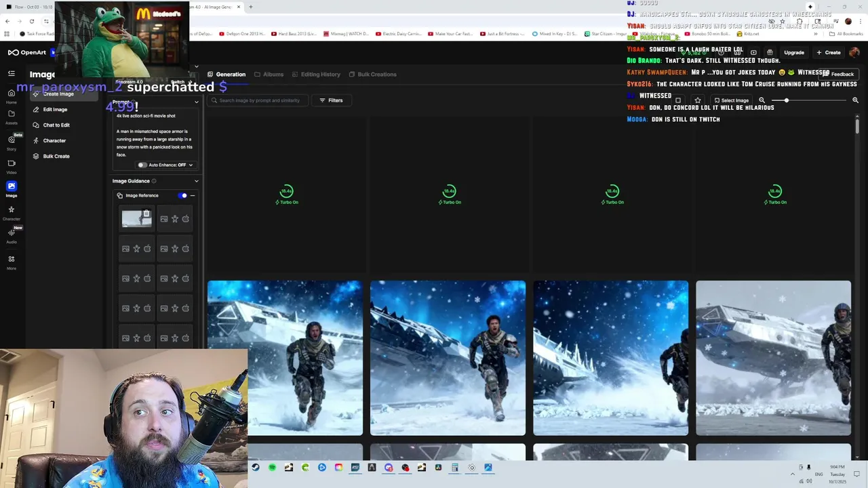Image resolution: width=868 pixels, height=488 pixels.
Task: Open the More apps icon in sidebar
Action: point(12,262)
